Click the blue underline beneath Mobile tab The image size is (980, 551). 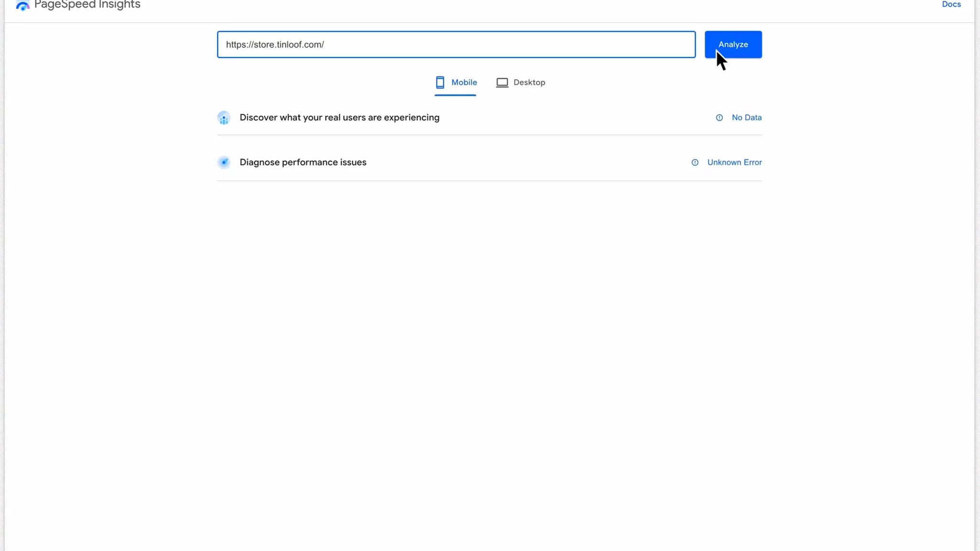[455, 95]
